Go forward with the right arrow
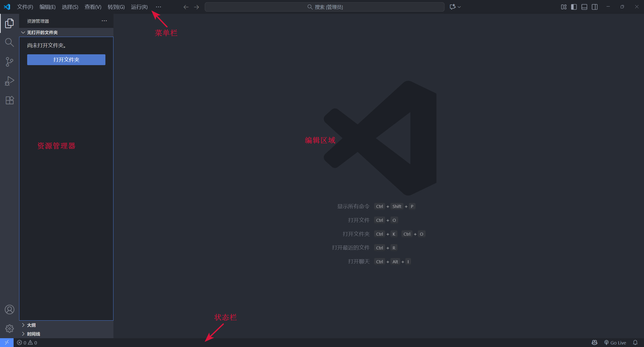This screenshot has height=347, width=644. (x=196, y=7)
